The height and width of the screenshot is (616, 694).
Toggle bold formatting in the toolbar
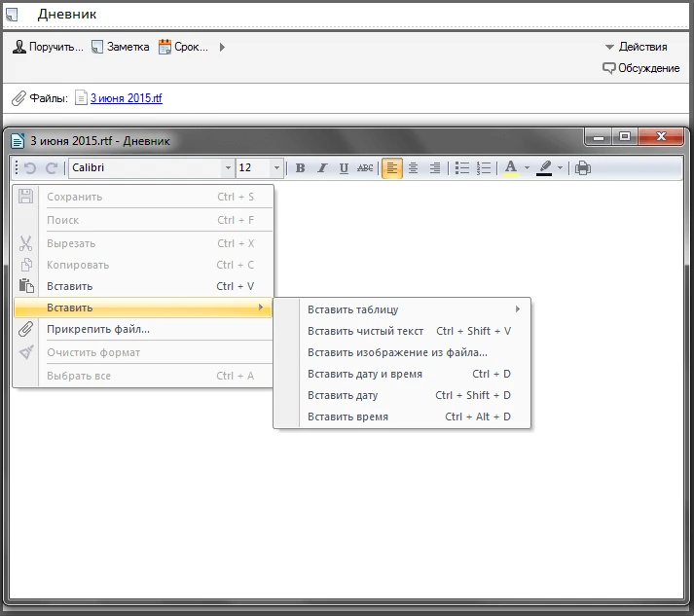[300, 168]
